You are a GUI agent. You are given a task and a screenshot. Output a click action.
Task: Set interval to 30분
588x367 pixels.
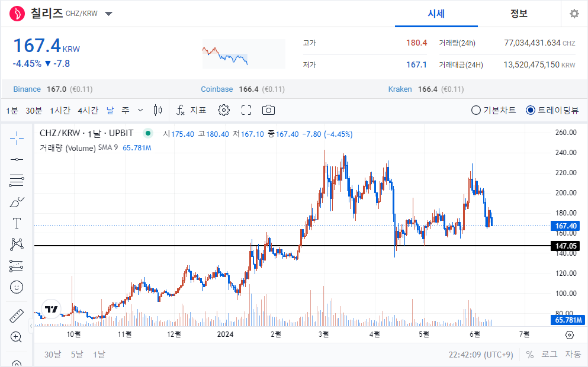[x=34, y=111]
